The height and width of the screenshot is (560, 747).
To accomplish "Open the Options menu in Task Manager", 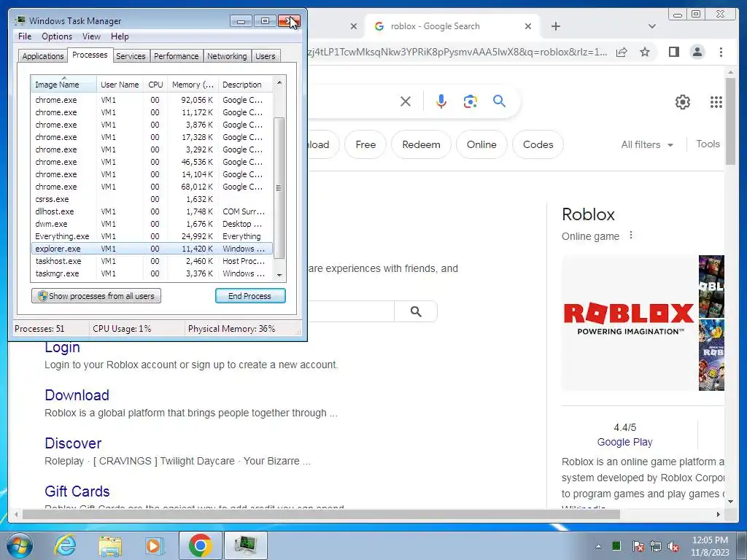I will (57, 36).
